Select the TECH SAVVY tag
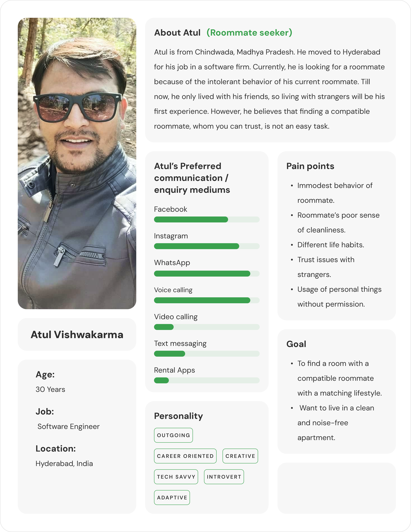Screen dimensions: 411x532 click(176, 477)
